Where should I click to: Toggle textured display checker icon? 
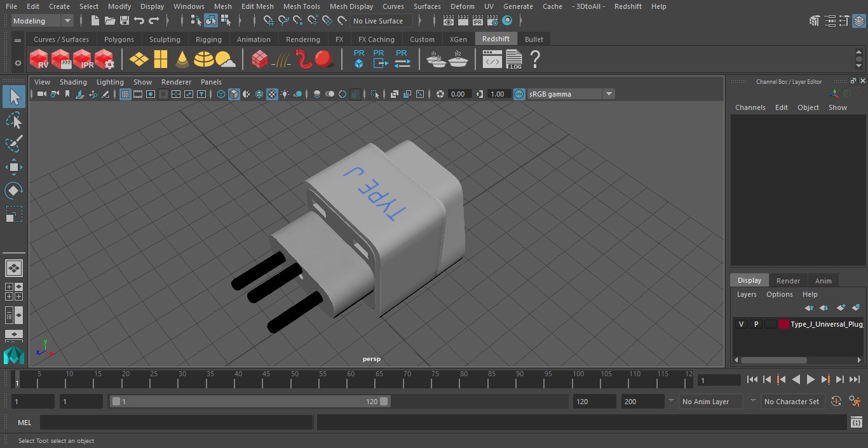272,94
